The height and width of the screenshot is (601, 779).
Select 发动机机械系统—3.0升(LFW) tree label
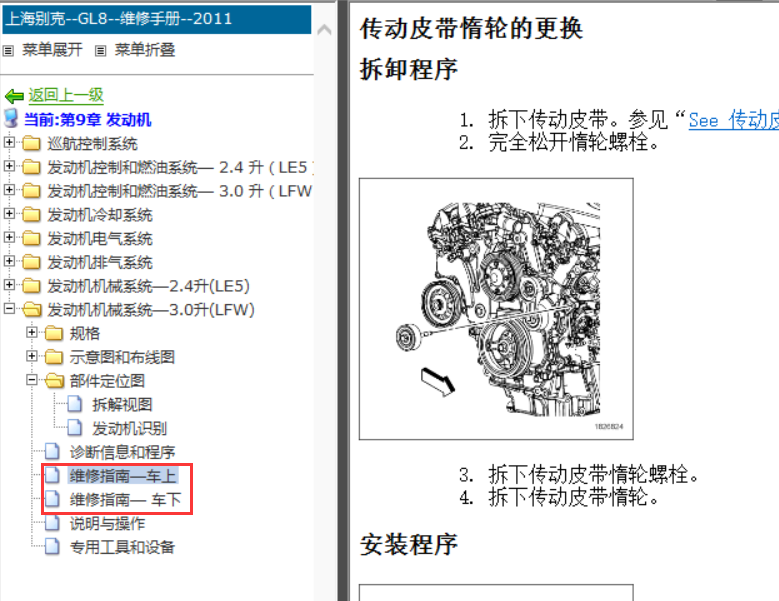[151, 310]
